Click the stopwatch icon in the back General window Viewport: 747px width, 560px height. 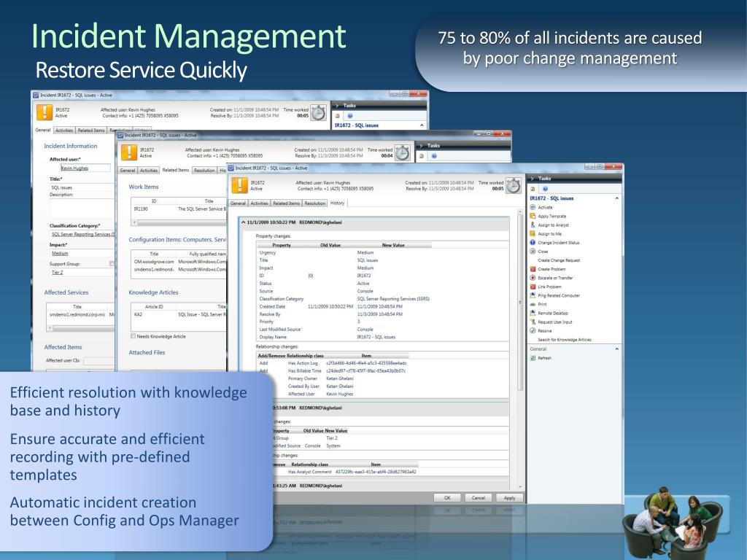click(x=318, y=113)
